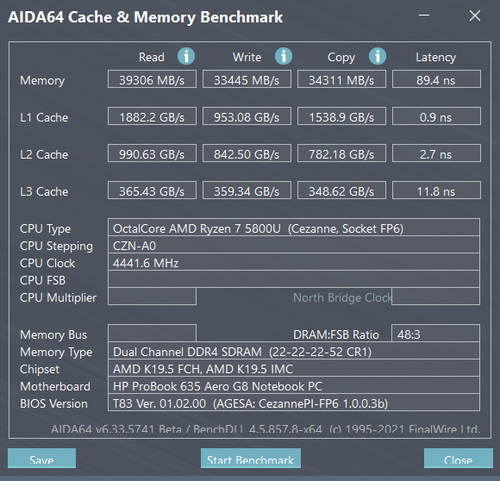The width and height of the screenshot is (500, 481).
Task: Select the Memory Write result field
Action: [247, 79]
